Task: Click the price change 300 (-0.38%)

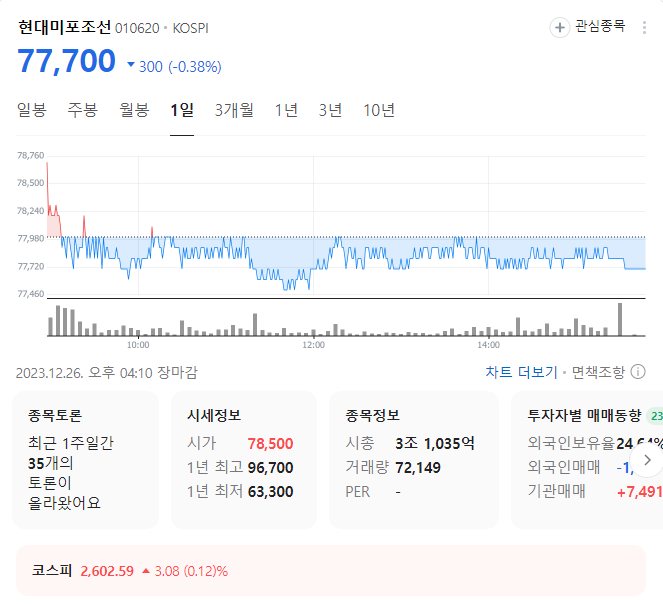Action: [180, 67]
